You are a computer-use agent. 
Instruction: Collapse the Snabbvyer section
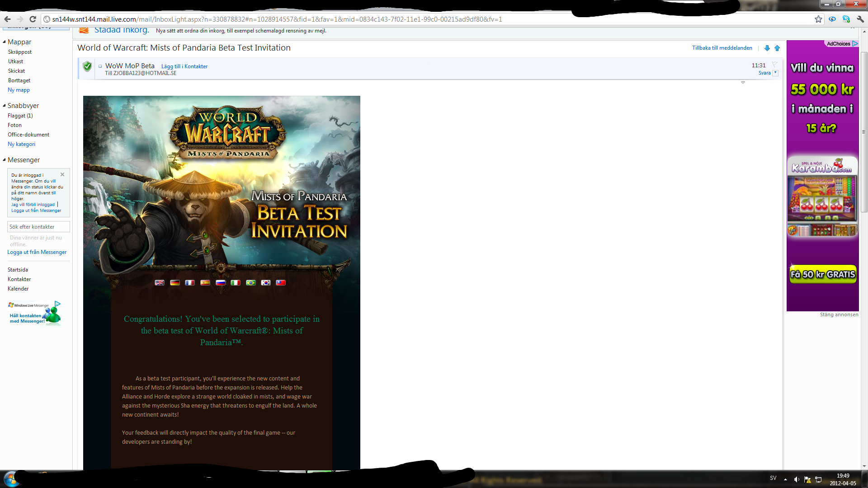pos(4,106)
